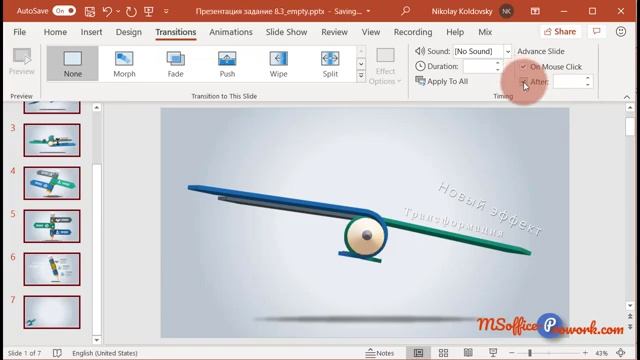Collapse the ribbon with the chevron
The width and height of the screenshot is (640, 360).
[x=627, y=97]
